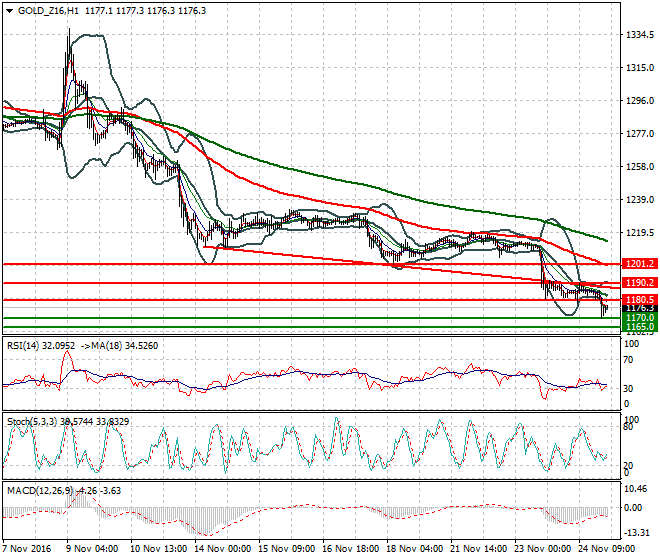Click the Stoch(5,3,3) indicator label
Screen dimensions: 660x560
coord(32,421)
